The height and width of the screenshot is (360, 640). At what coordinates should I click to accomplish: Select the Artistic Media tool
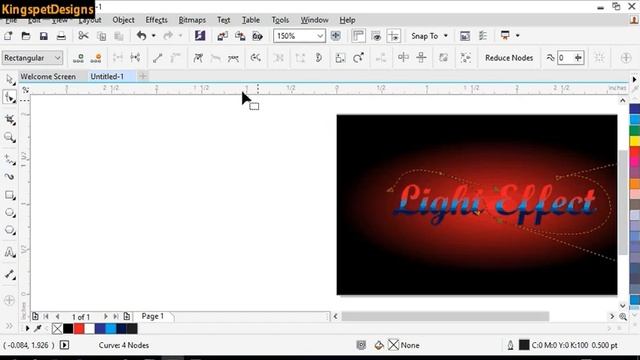click(10, 176)
